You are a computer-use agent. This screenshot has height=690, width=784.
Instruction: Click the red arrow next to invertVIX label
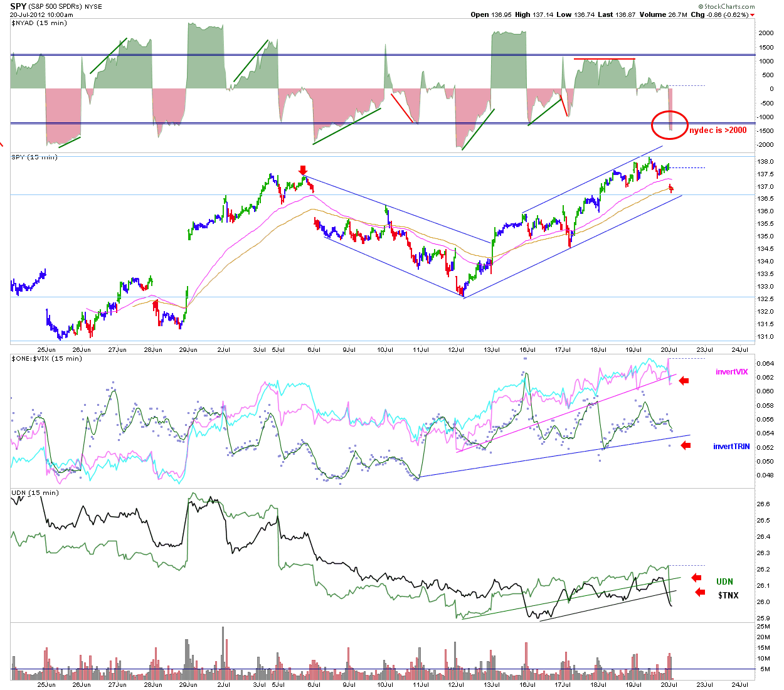(684, 380)
